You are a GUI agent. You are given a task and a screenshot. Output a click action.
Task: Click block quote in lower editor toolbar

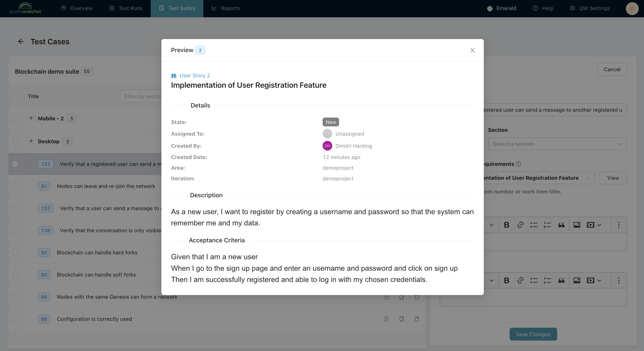(562, 280)
